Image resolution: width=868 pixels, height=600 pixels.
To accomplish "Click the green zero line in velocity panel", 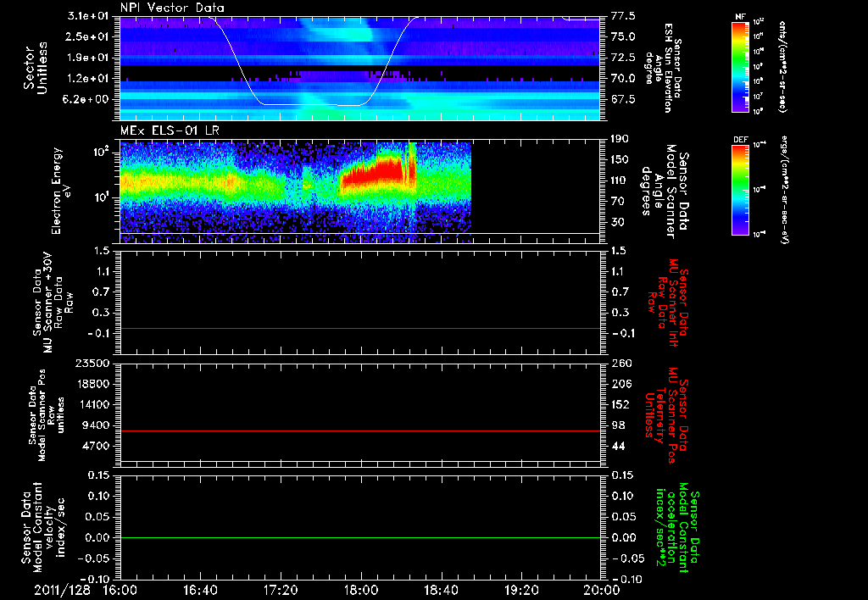I will pos(359,537).
